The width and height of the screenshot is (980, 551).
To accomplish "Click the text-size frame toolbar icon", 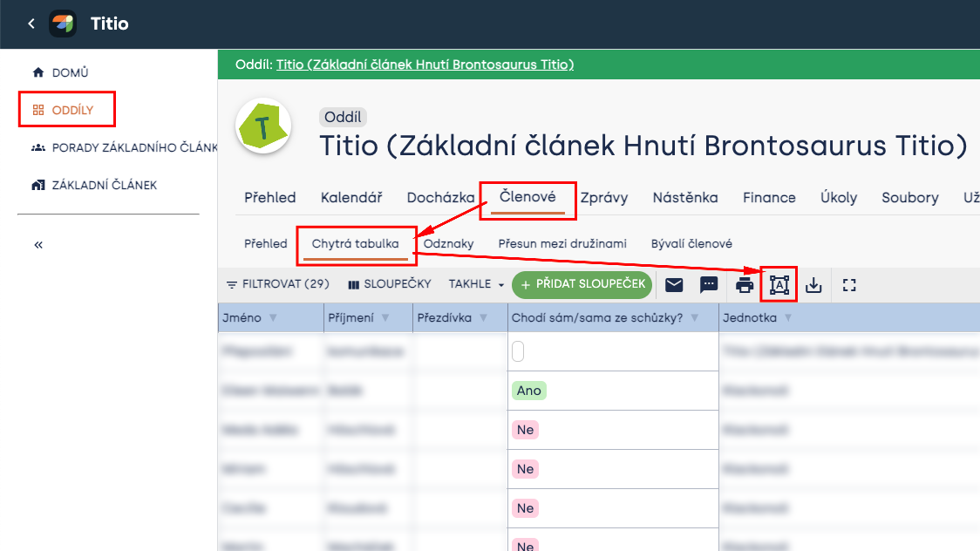I will pyautogui.click(x=779, y=285).
